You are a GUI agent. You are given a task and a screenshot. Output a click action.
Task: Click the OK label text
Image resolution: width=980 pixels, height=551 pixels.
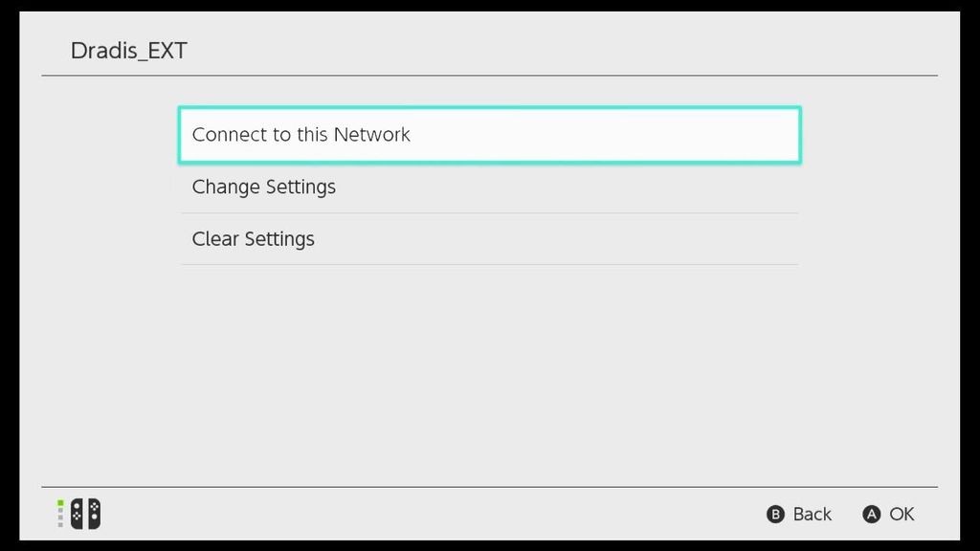tap(901, 514)
